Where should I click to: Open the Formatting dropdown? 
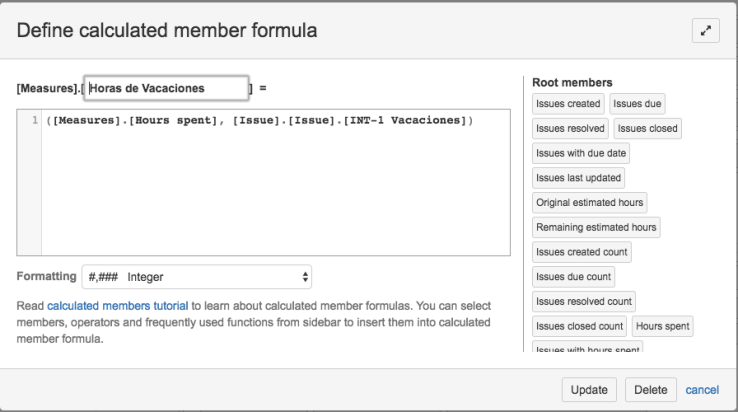click(199, 276)
